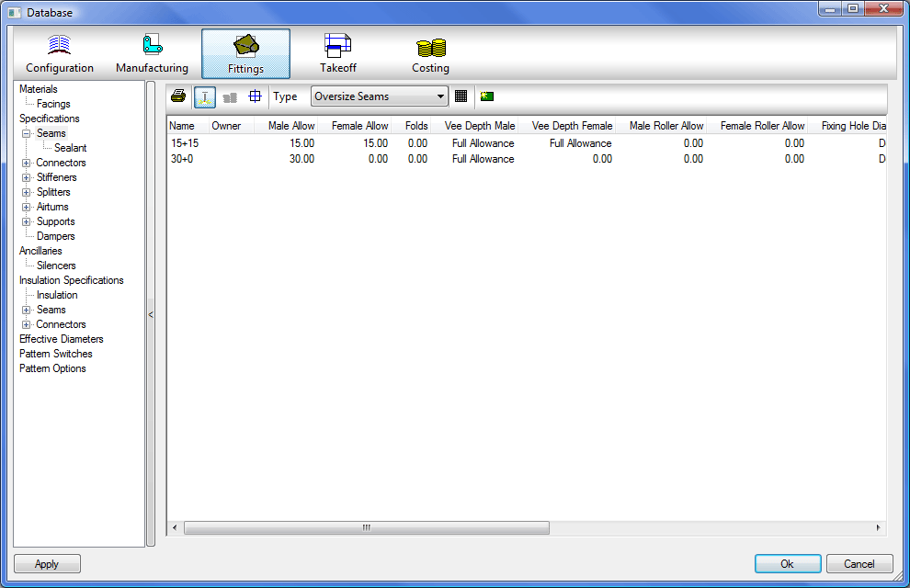This screenshot has width=910, height=588.
Task: Sort by the Name column header
Action: [x=188, y=126]
